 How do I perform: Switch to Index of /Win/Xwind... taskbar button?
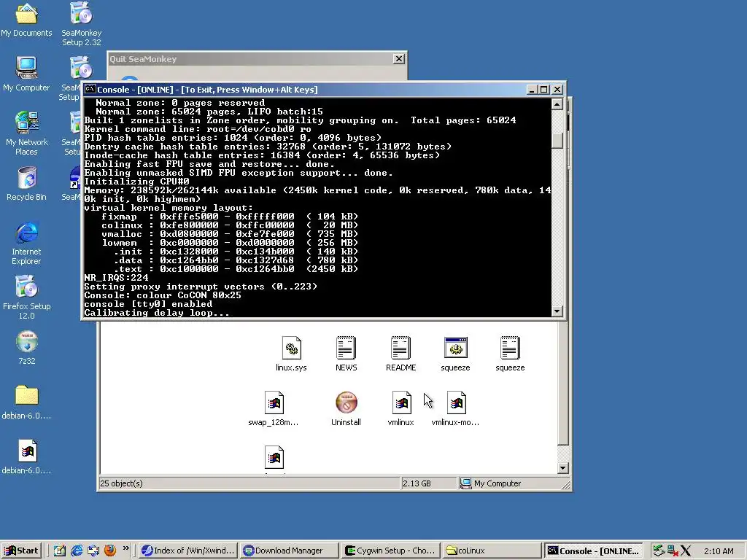tap(189, 551)
